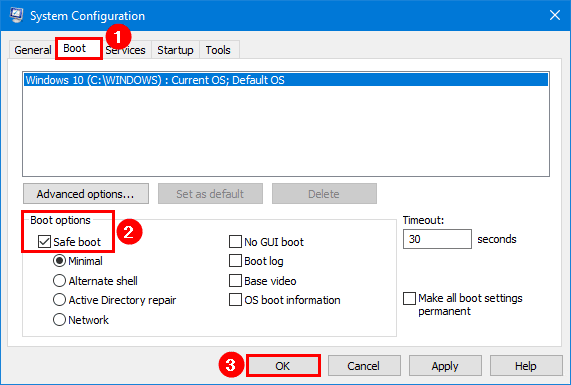Enable No GUI boot checkbox
Screen dimensions: 571x385
pyautogui.click(x=235, y=241)
